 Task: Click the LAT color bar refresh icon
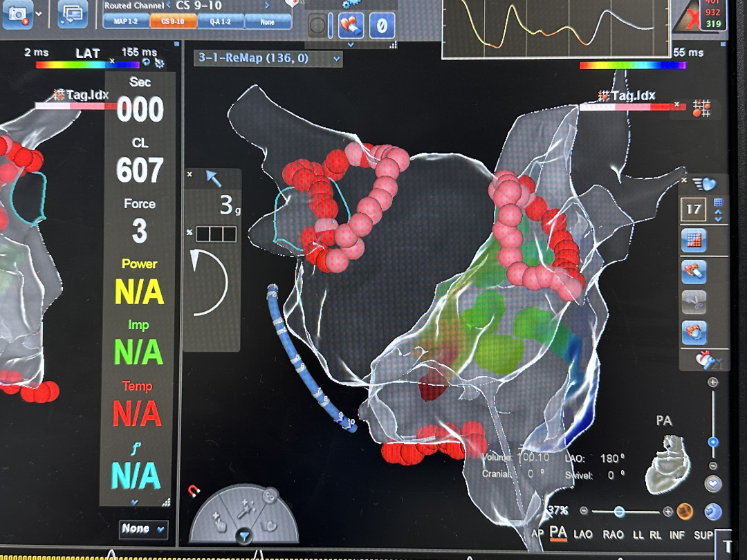147,62
